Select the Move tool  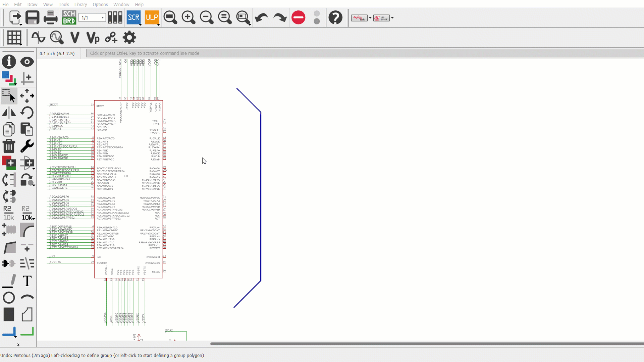[27, 96]
